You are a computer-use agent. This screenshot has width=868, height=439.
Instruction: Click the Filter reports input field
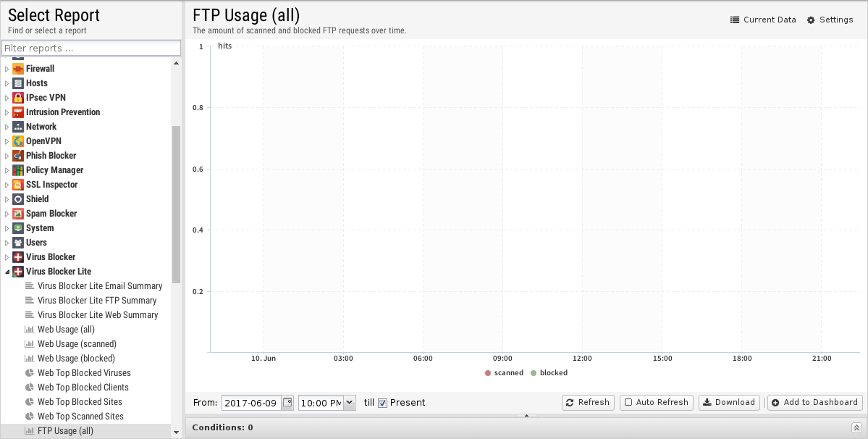click(91, 48)
